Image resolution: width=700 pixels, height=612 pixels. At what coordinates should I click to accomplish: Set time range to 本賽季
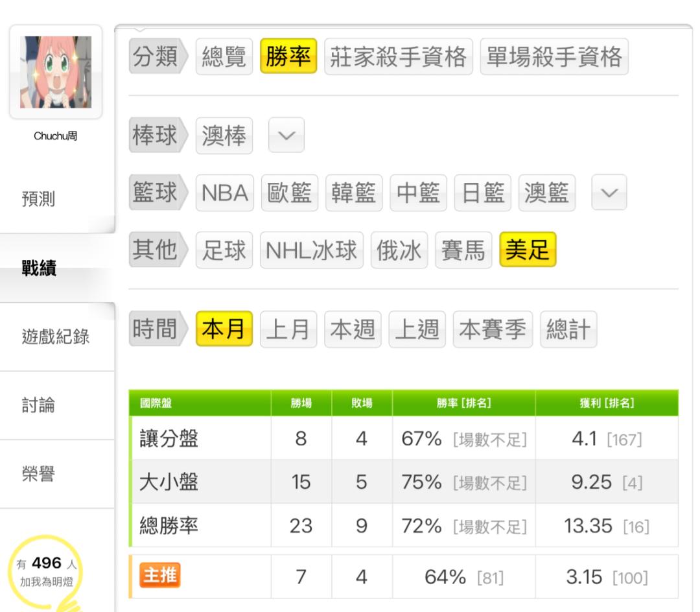tap(493, 329)
